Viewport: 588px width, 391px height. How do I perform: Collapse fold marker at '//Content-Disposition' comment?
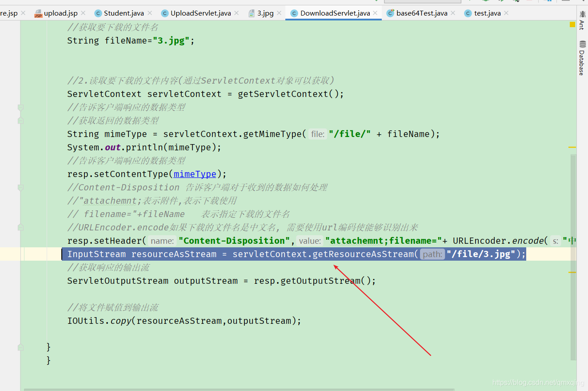pos(20,187)
